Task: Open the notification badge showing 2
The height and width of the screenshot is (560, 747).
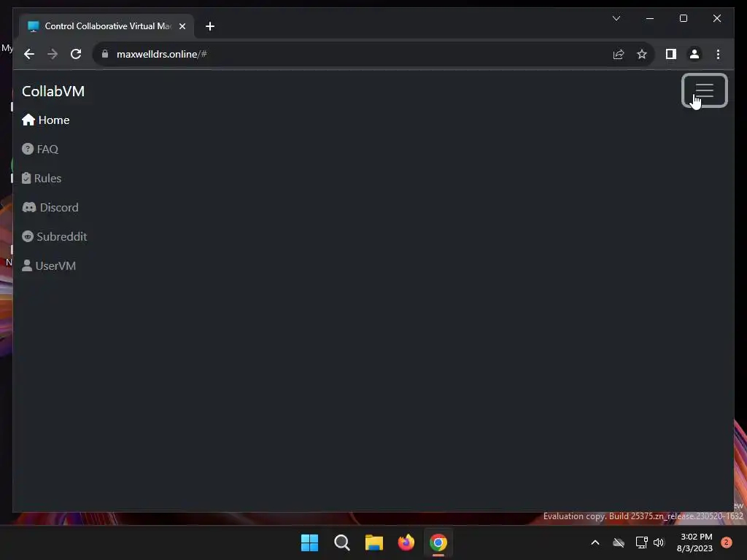Action: point(727,542)
